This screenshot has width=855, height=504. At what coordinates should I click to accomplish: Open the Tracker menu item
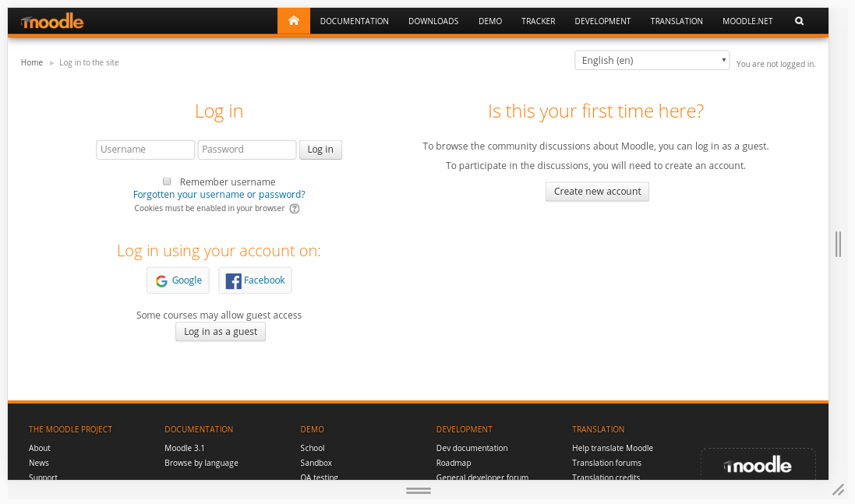coord(539,21)
